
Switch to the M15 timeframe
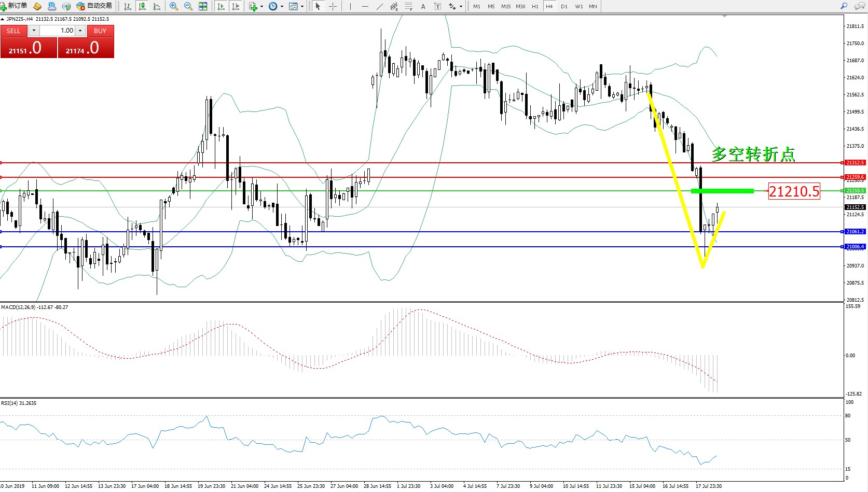point(505,6)
